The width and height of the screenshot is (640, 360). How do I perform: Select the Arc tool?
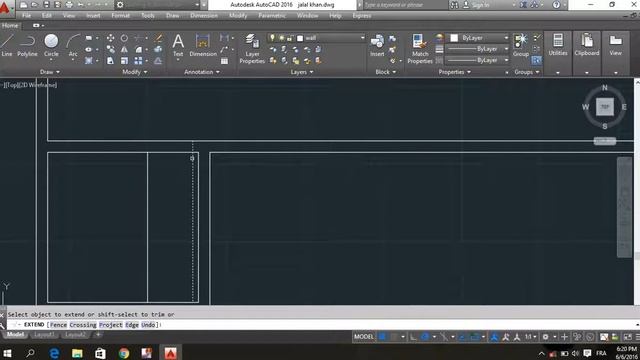(73, 45)
